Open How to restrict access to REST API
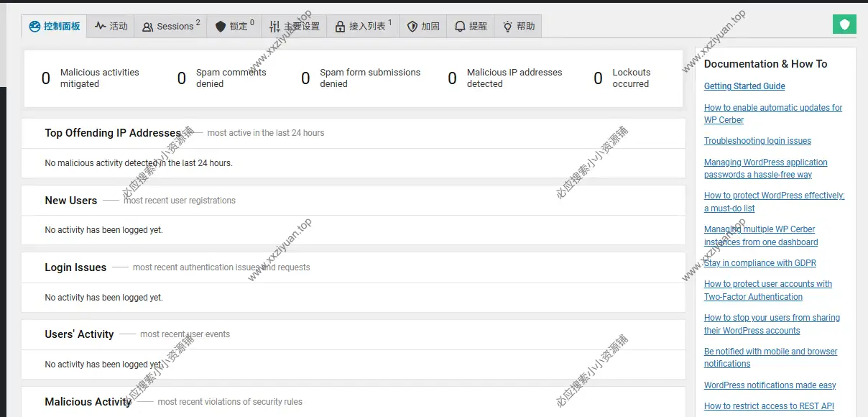This screenshot has width=868, height=417. [x=768, y=405]
